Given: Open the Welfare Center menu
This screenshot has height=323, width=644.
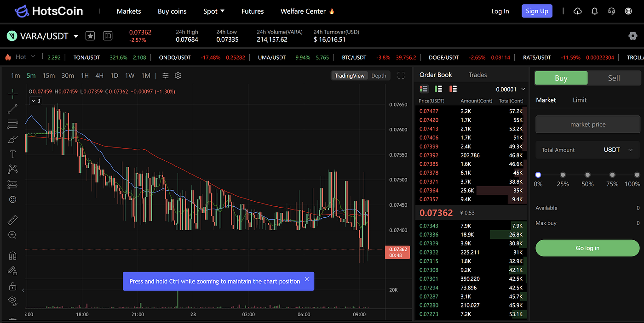Looking at the screenshot, I should (x=308, y=11).
